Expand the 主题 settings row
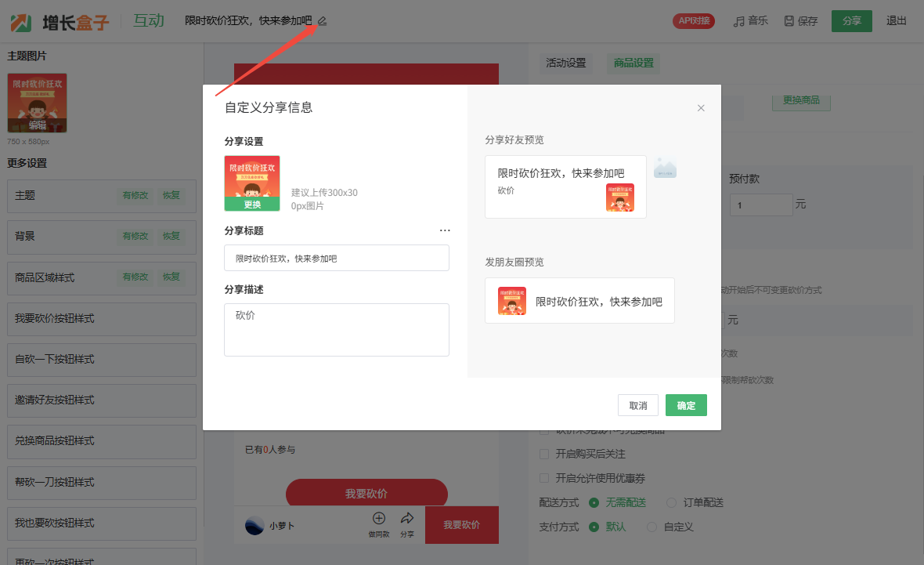924x565 pixels. [x=63, y=195]
